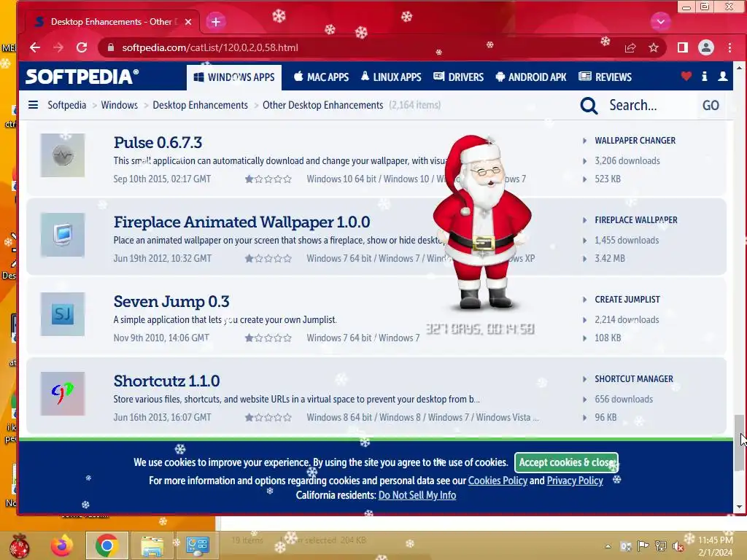Open Fireplace Animated Wallpaper 1.0.0 link
The width and height of the screenshot is (747, 560).
[x=241, y=222]
